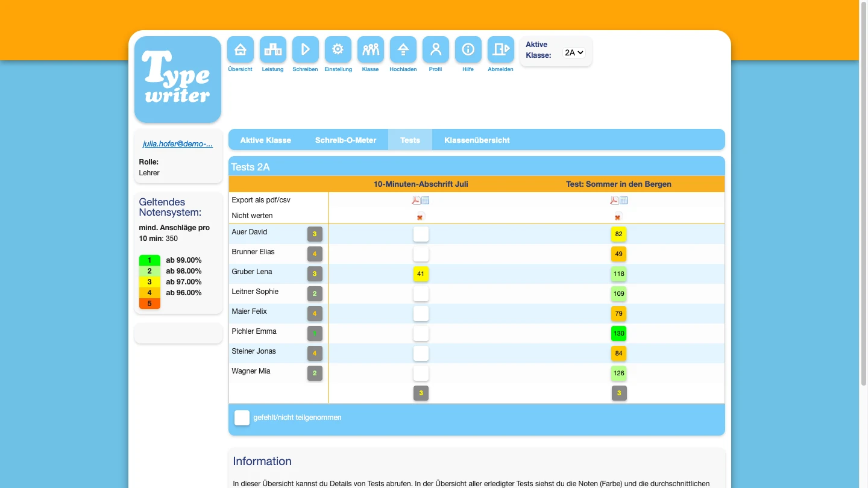Select the student name Leitner Sophie
Screen dimensions: 868x488
click(255, 292)
